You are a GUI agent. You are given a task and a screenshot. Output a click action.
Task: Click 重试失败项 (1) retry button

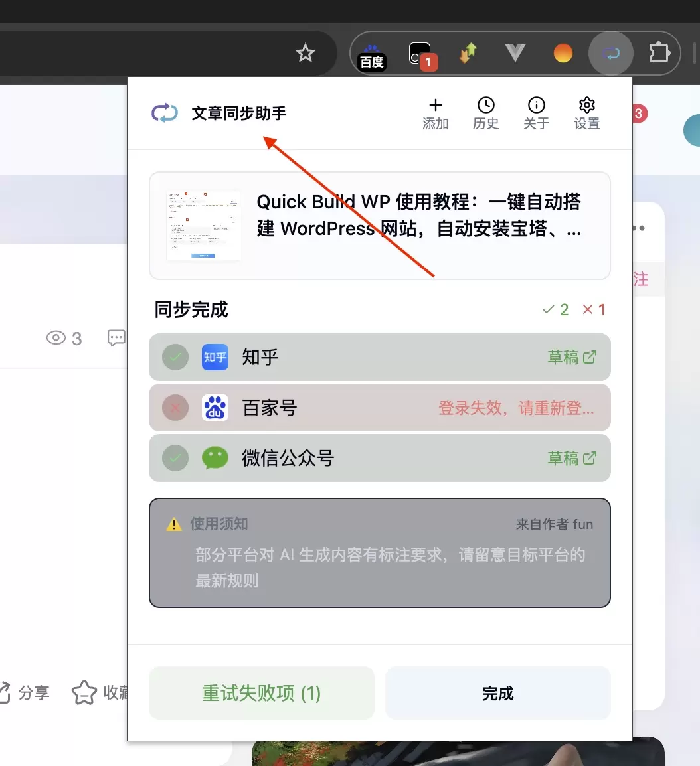point(262,693)
